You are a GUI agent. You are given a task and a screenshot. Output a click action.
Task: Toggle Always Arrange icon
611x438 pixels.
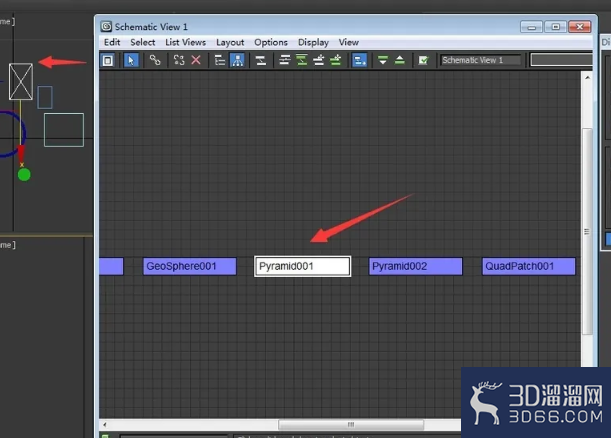pyautogui.click(x=261, y=60)
